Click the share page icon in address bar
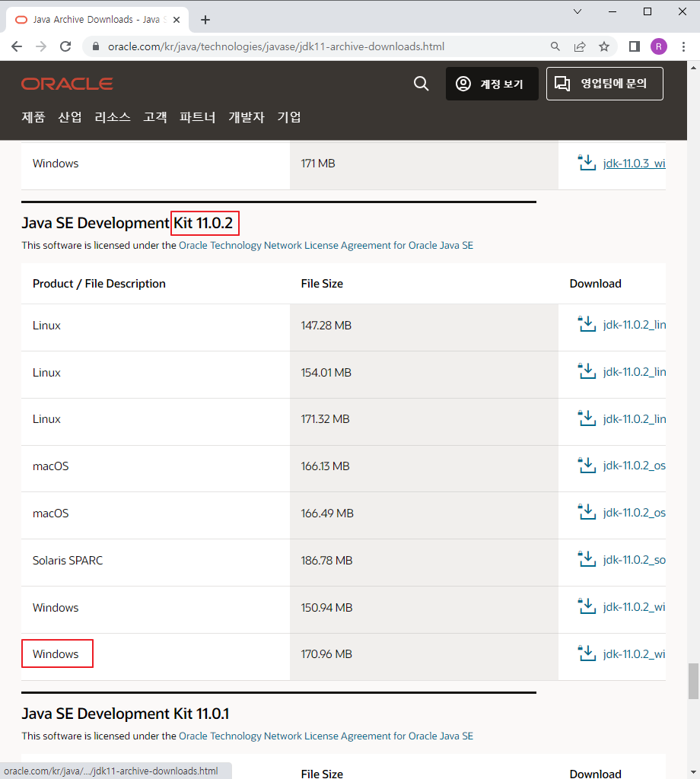The image size is (700, 779). point(580,46)
